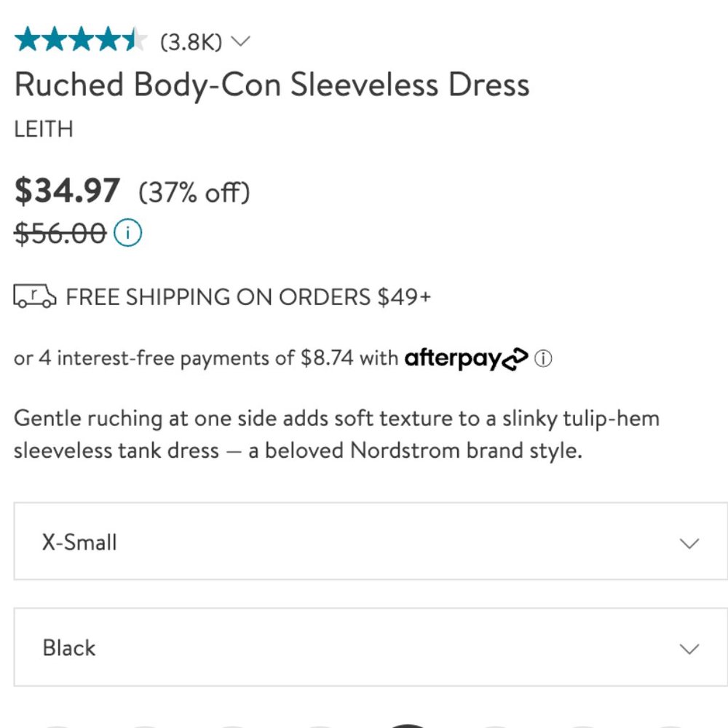
Task: Select the black color swatch circle
Action: tap(407, 725)
